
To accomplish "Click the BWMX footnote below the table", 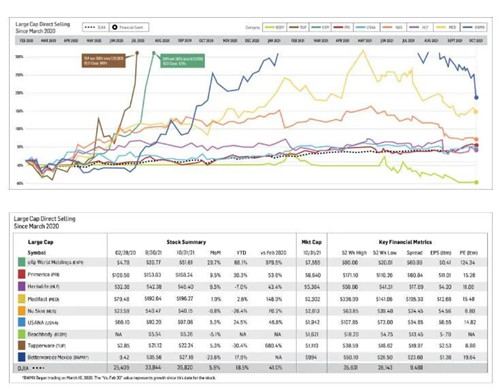I will tap(118, 378).
